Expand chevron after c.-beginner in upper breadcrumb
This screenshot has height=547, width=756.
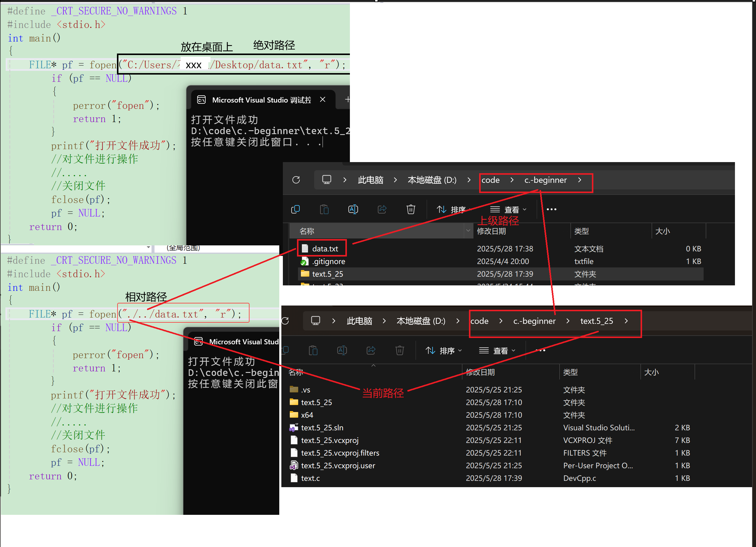[580, 180]
